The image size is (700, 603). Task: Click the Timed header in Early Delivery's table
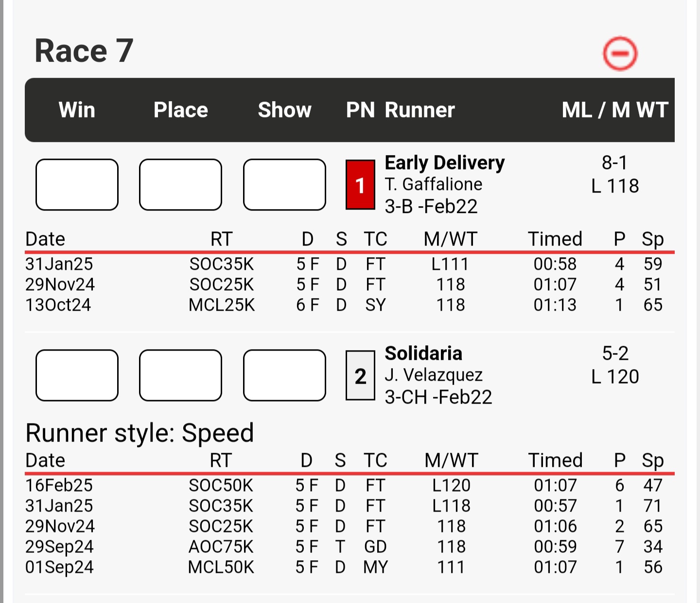tap(555, 239)
